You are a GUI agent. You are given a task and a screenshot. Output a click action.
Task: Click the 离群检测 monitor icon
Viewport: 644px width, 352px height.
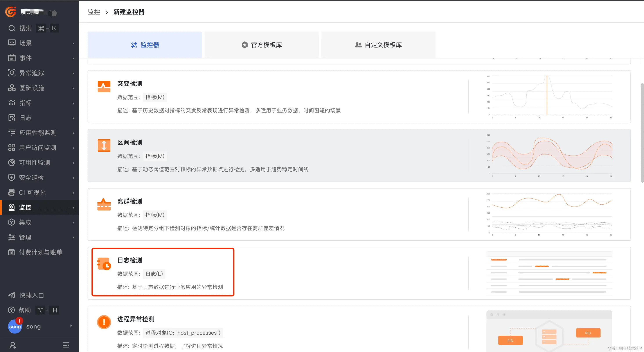click(104, 204)
